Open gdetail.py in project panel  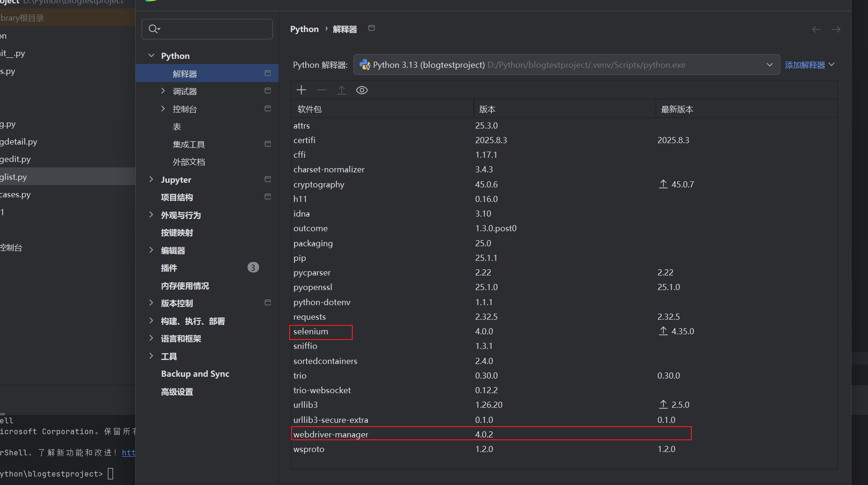click(x=18, y=142)
